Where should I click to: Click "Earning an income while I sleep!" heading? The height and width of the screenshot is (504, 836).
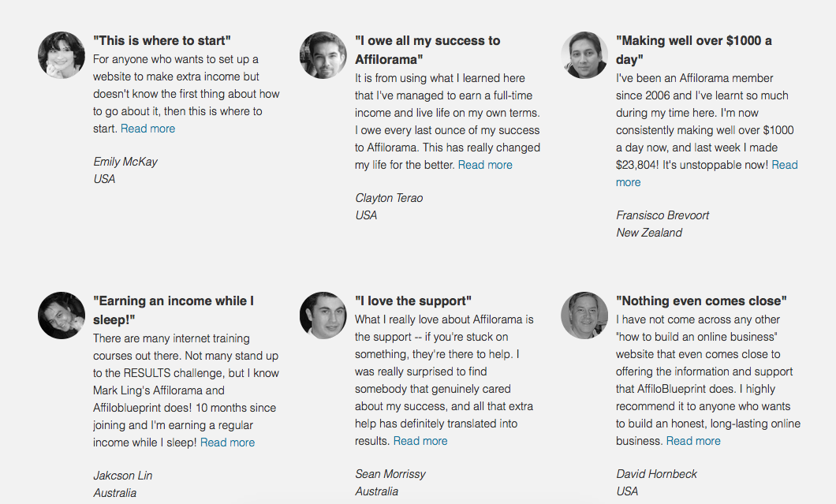pyautogui.click(x=174, y=310)
